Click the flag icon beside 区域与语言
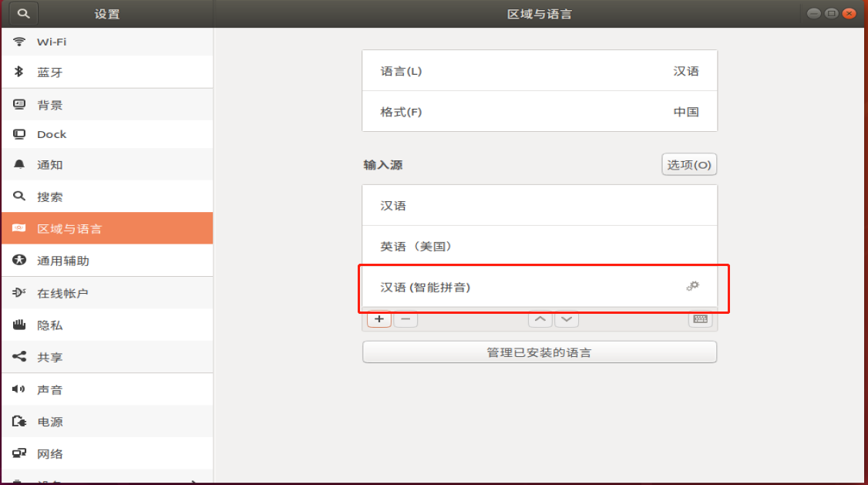This screenshot has height=485, width=868. pos(19,228)
